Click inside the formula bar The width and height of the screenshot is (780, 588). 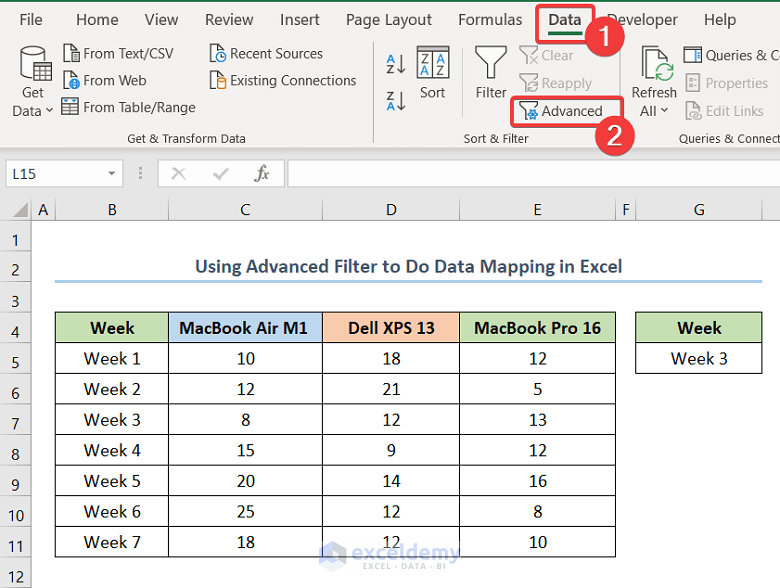[x=530, y=174]
